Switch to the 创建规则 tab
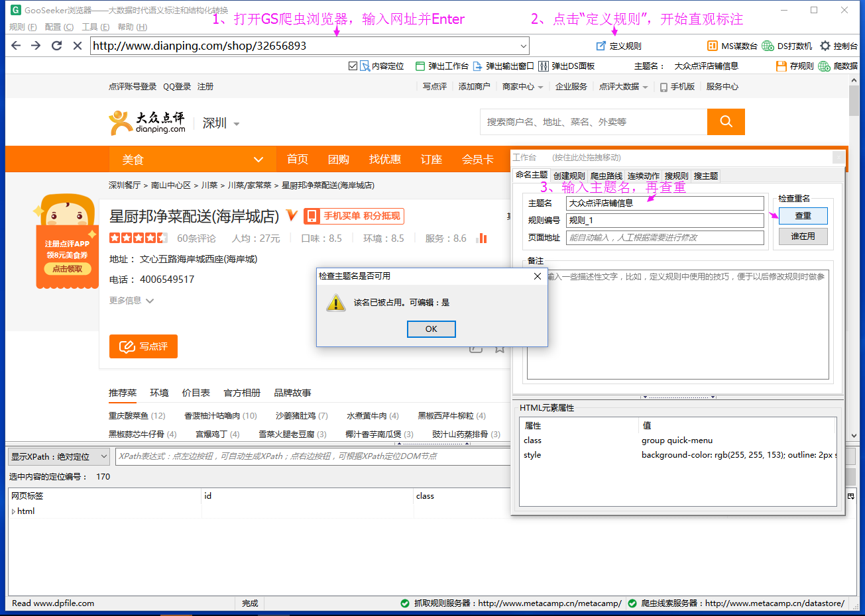This screenshot has height=616, width=865. pos(568,175)
